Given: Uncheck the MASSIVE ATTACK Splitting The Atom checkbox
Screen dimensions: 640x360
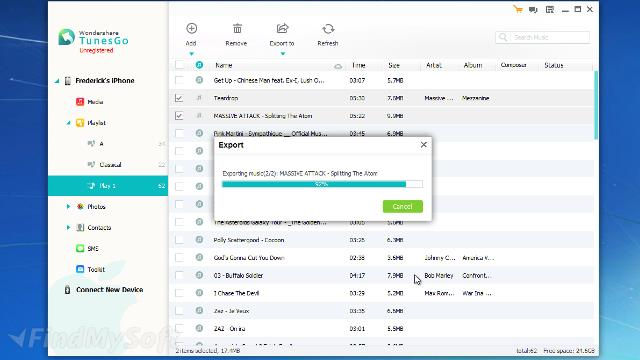Looking at the screenshot, I should (x=179, y=116).
